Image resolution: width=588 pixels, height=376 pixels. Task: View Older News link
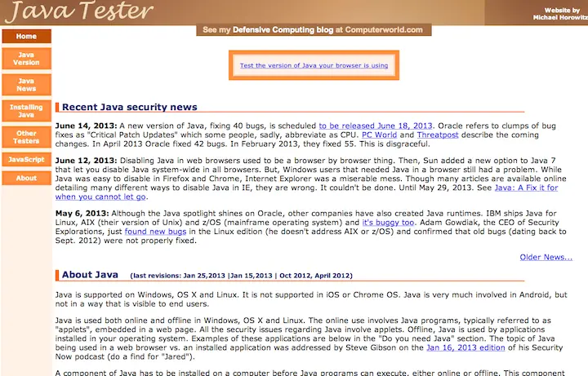pyautogui.click(x=546, y=257)
